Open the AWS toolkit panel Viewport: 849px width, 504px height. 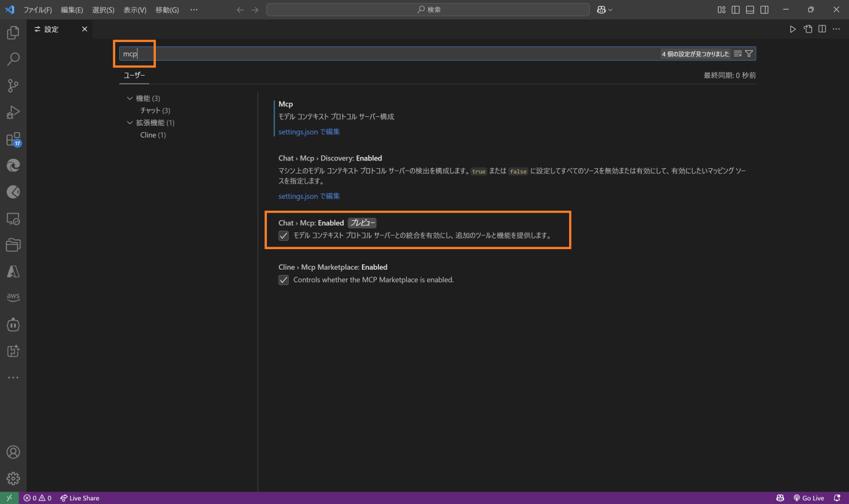pyautogui.click(x=13, y=297)
